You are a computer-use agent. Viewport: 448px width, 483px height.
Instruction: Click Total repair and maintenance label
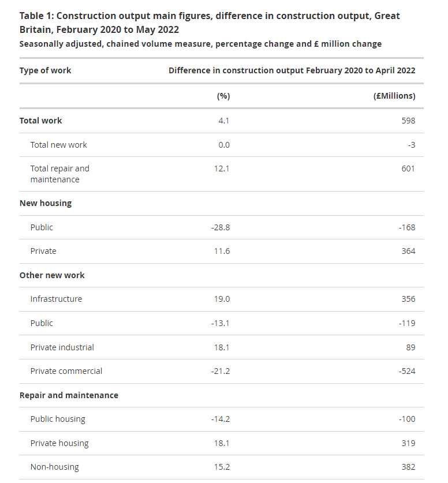point(60,174)
